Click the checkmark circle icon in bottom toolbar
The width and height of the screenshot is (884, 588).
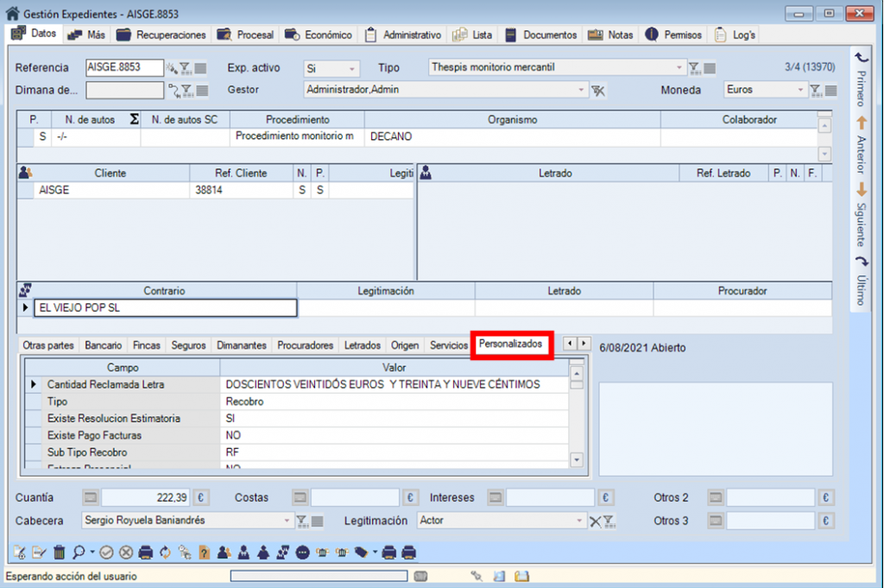click(x=106, y=553)
